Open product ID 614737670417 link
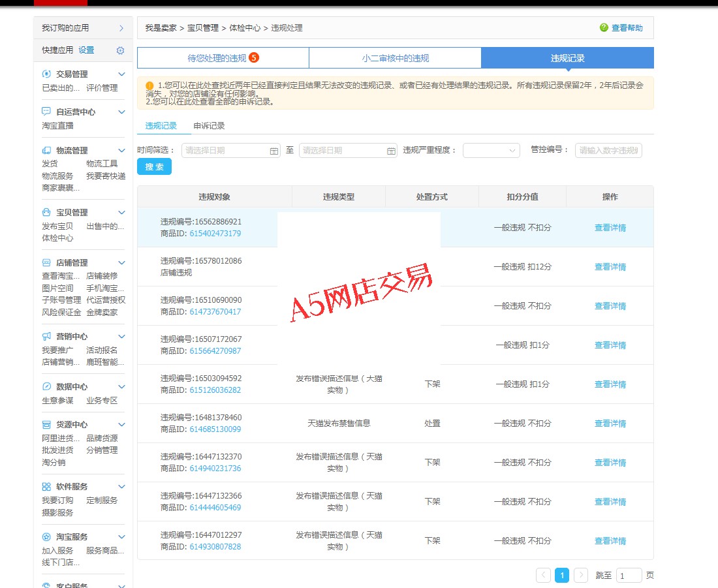Viewport: 718px width, 588px height. click(215, 311)
